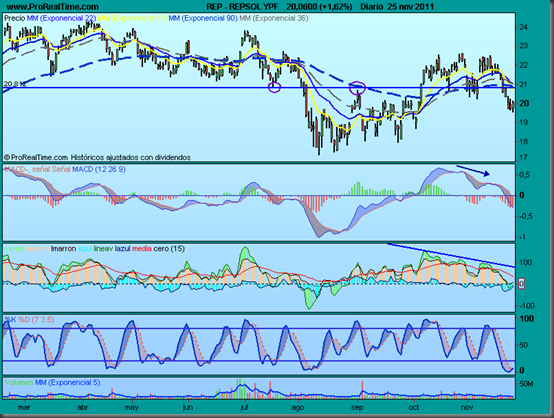Viewport: 554px width, 418px height.
Task: Select the MM (Exponencial 5) volume legend
Action: pyautogui.click(x=67, y=382)
